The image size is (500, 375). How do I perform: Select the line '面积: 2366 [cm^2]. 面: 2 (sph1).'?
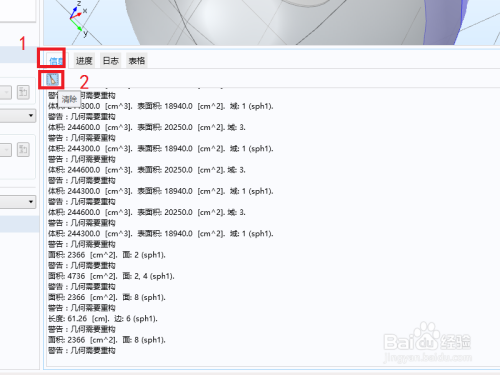point(107,255)
